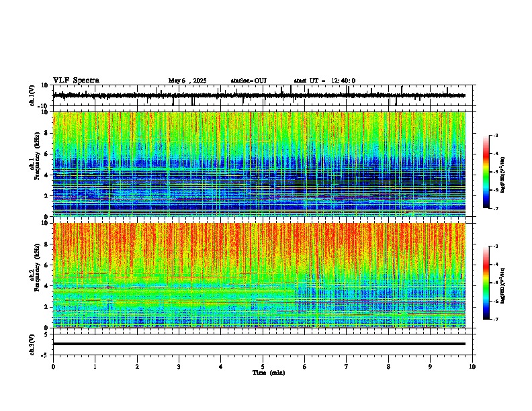
Task: Click the ch.1 spectrogram panel
Action: (x=259, y=164)
